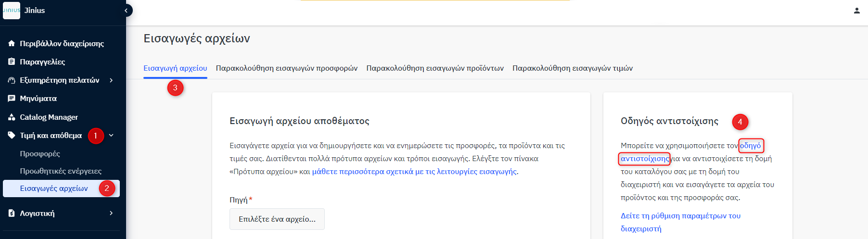Click the price tag icon beside Τιμή και απόθεμα
The image size is (868, 239).
pyautogui.click(x=12, y=135)
